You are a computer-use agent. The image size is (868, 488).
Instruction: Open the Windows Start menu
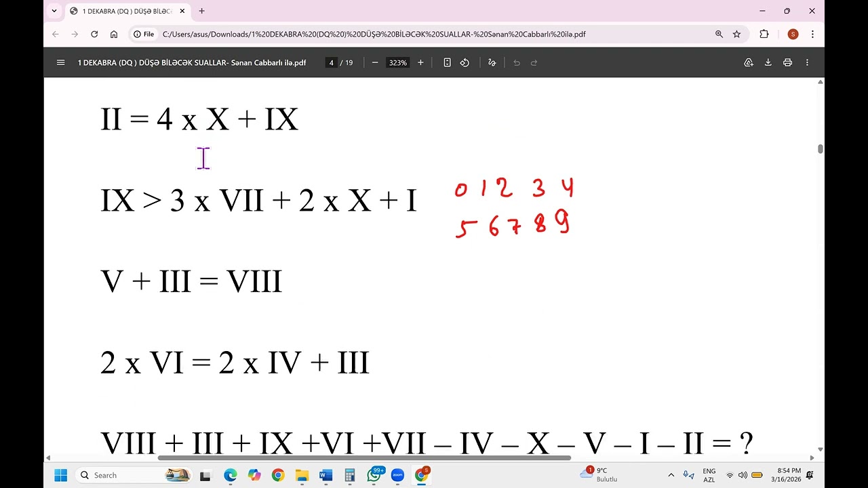point(60,475)
